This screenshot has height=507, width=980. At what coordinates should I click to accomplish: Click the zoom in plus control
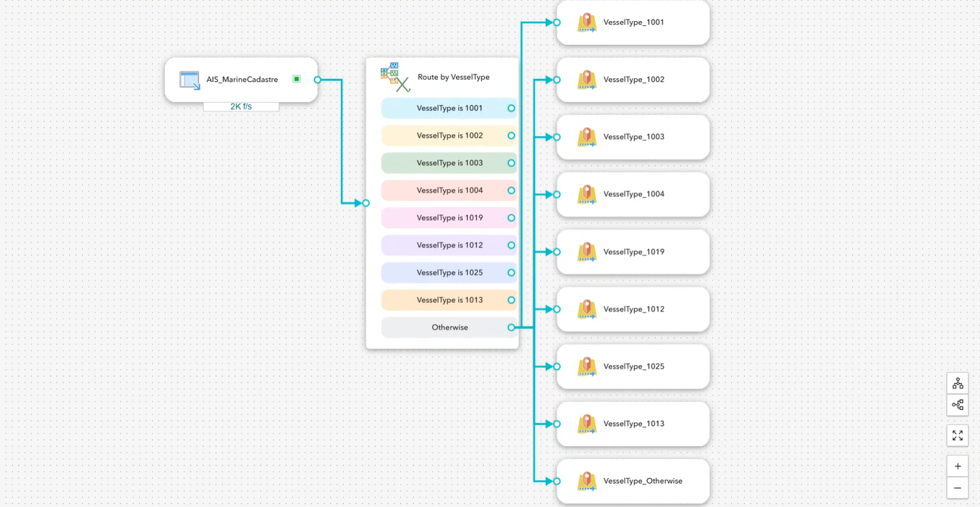(958, 466)
